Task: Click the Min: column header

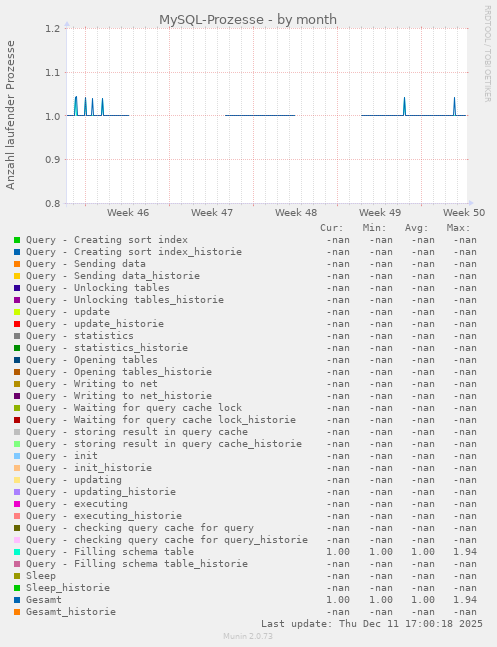Action: click(374, 228)
